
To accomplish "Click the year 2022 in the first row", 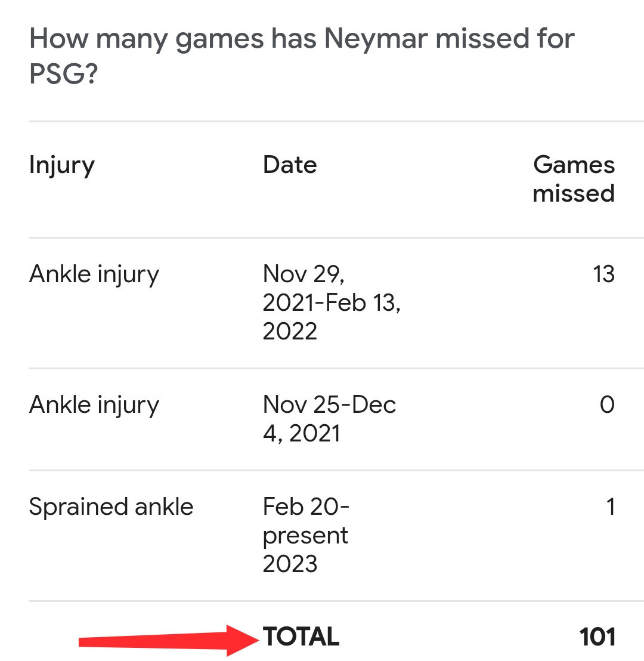I will (x=290, y=331).
